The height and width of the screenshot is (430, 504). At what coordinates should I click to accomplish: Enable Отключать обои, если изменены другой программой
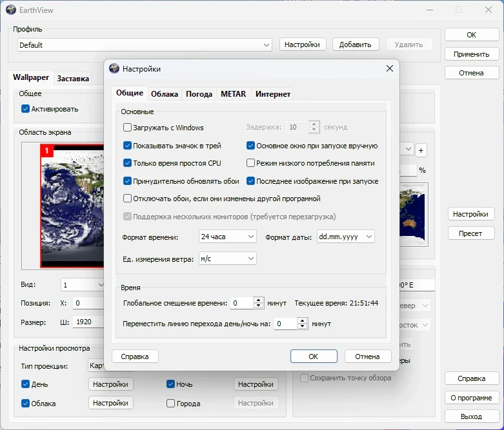[127, 199]
